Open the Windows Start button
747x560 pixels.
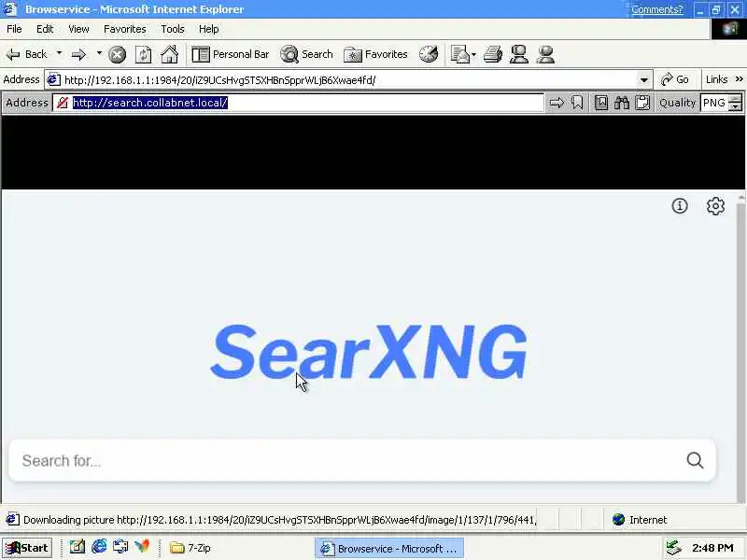[27, 548]
